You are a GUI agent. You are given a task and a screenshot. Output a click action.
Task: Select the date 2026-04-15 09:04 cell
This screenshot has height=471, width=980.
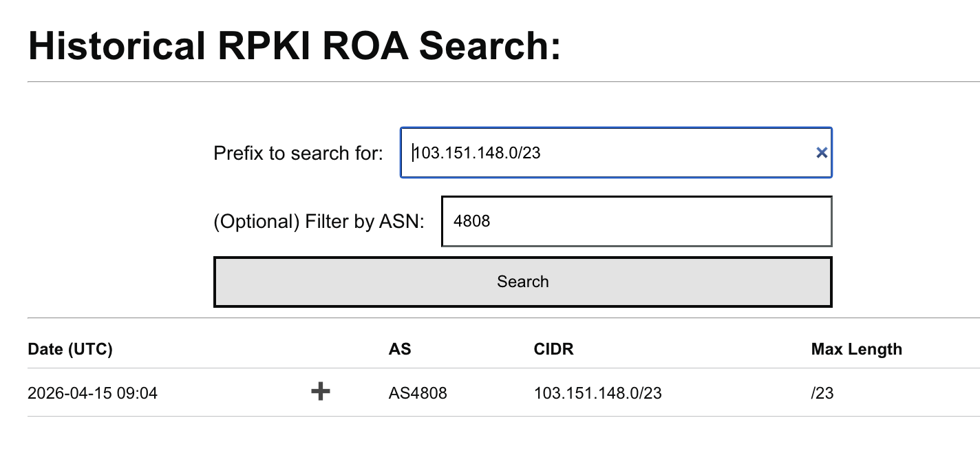[93, 393]
